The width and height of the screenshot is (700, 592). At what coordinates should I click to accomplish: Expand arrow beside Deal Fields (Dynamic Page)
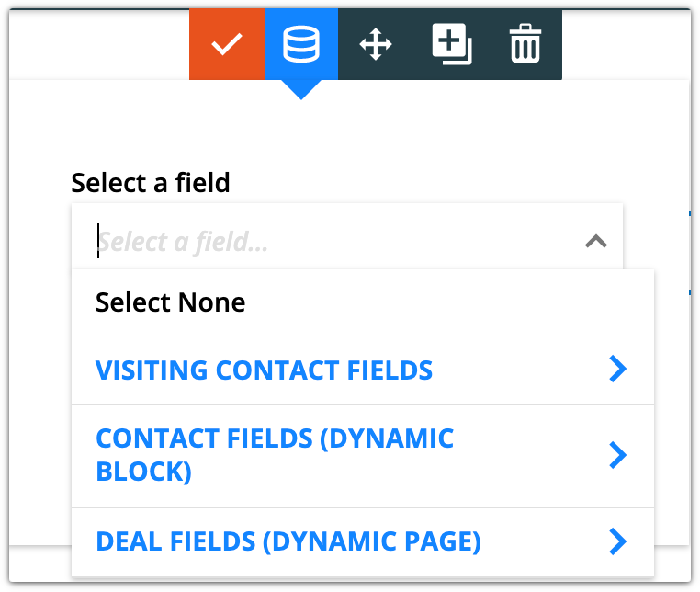pos(618,541)
